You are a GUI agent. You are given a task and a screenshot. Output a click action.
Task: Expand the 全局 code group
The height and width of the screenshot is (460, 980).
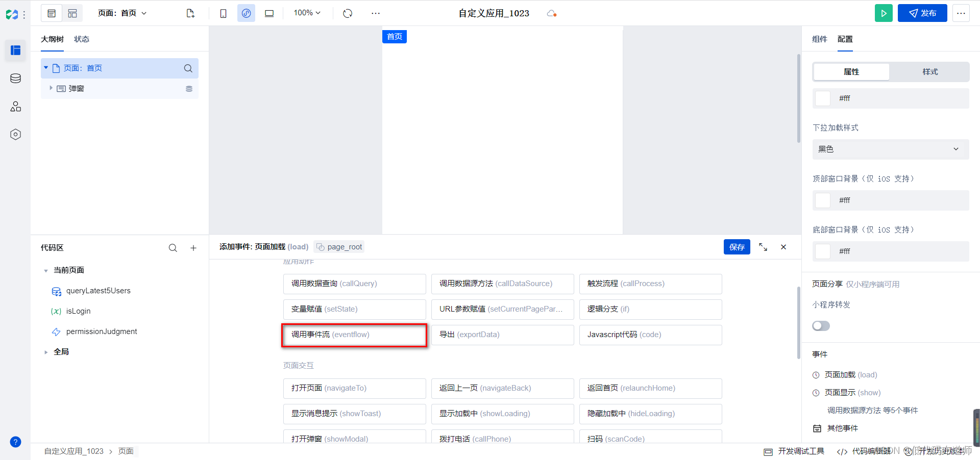click(46, 352)
